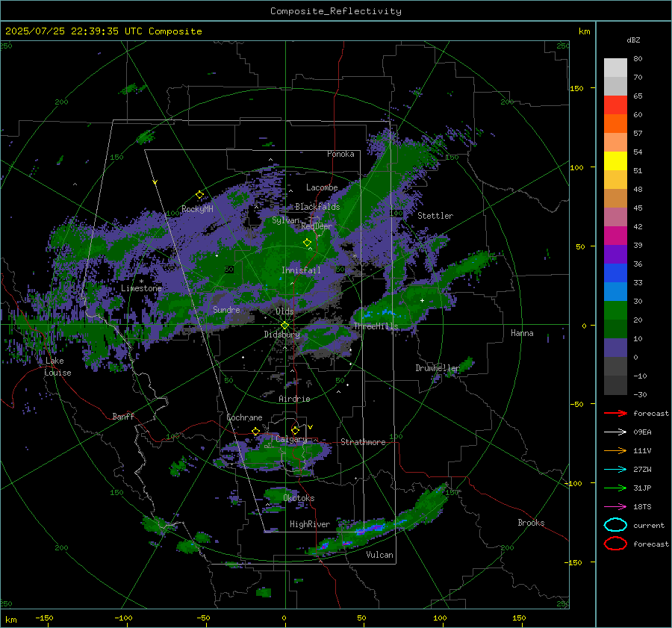Click the yellow radar-center diamond at Didsbury
This screenshot has height=628, width=672.
click(284, 326)
